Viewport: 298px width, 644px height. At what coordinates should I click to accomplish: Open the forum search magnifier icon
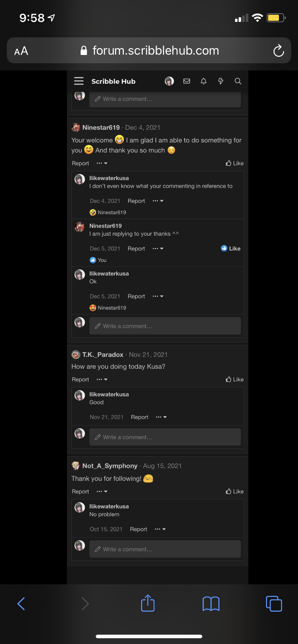[238, 81]
